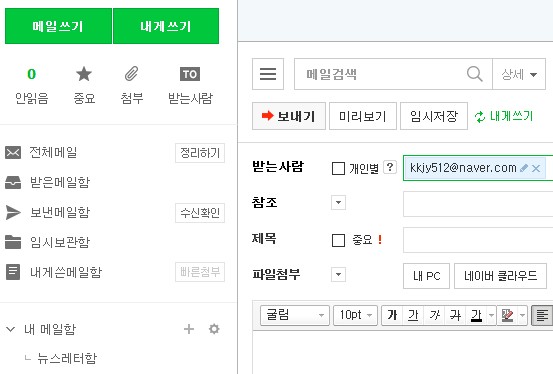Filter by TO recipient icon
The height and width of the screenshot is (374, 553).
coord(190,74)
